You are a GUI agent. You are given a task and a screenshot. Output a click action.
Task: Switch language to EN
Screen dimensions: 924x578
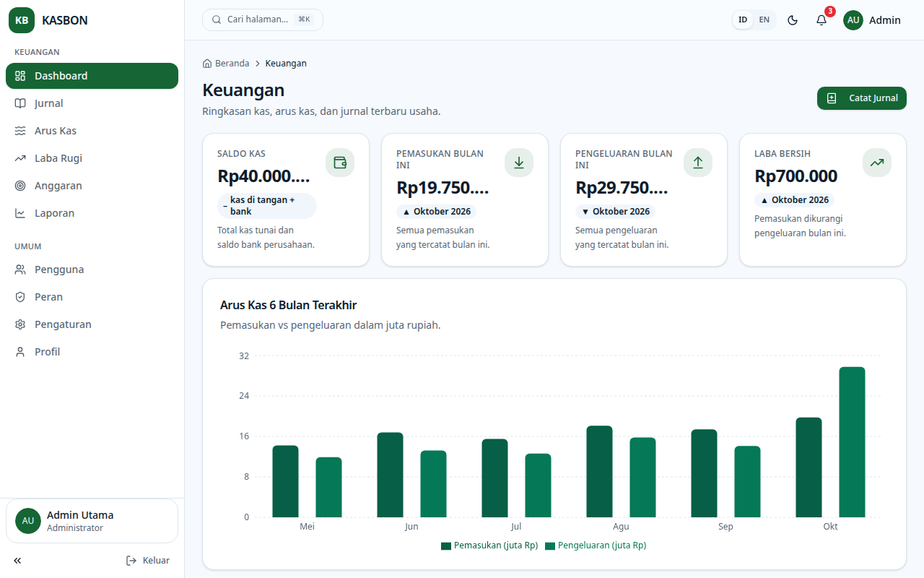[x=764, y=20]
